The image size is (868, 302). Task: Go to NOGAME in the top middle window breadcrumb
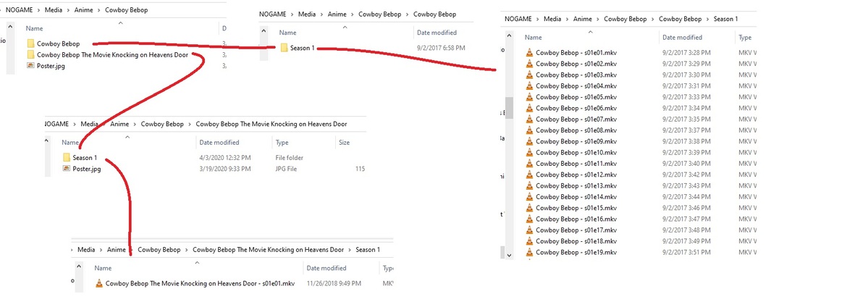pyautogui.click(x=272, y=14)
